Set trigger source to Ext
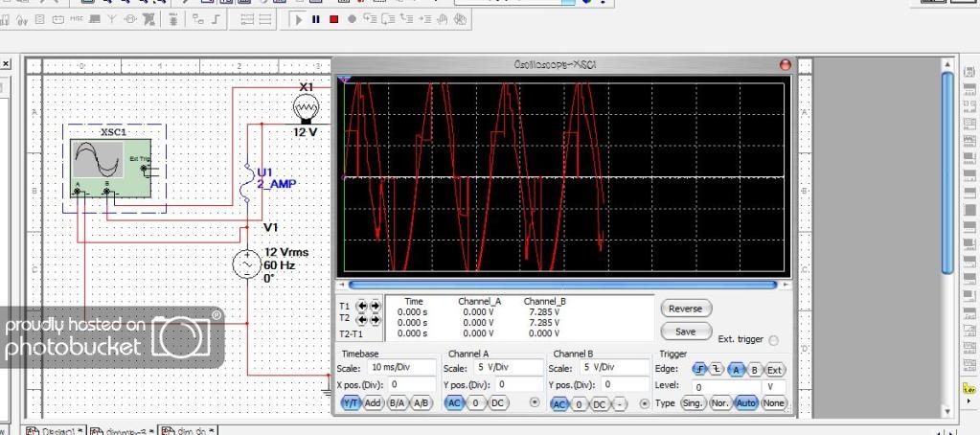This screenshot has height=435, width=980. (774, 370)
